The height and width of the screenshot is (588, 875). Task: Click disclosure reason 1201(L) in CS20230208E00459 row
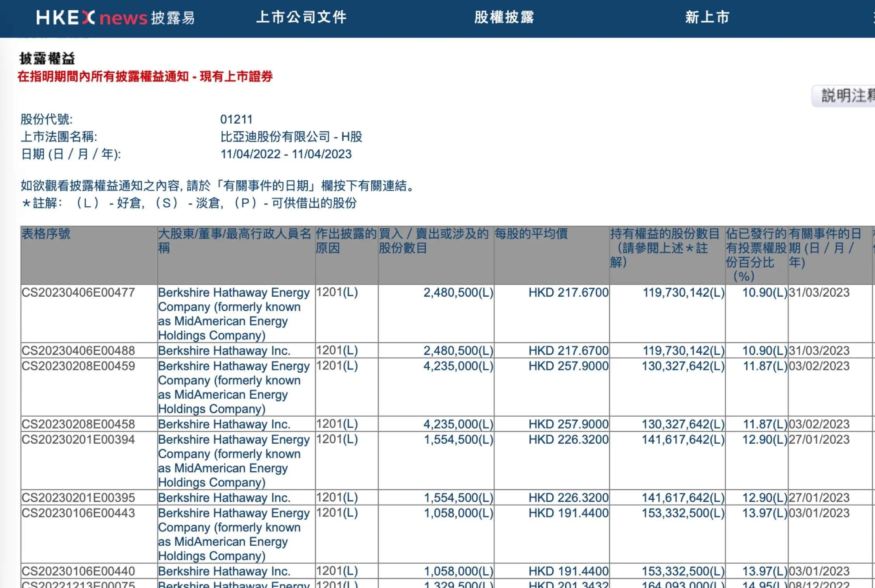(x=337, y=365)
